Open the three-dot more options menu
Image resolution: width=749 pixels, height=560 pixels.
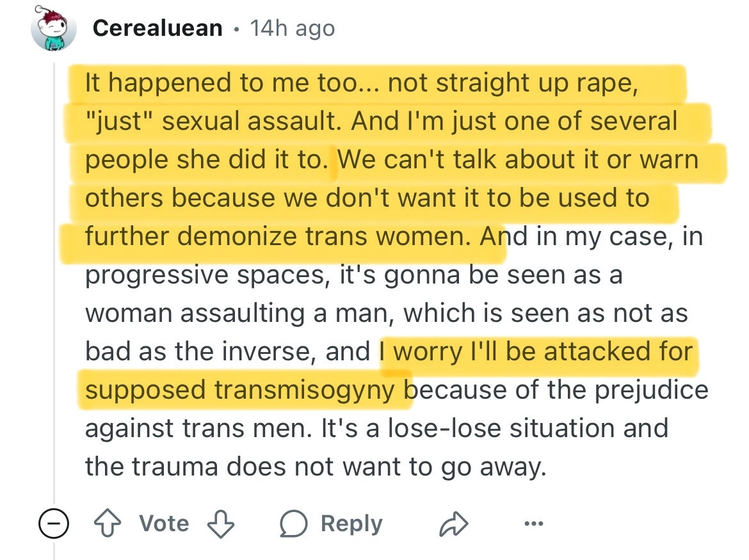click(x=533, y=524)
